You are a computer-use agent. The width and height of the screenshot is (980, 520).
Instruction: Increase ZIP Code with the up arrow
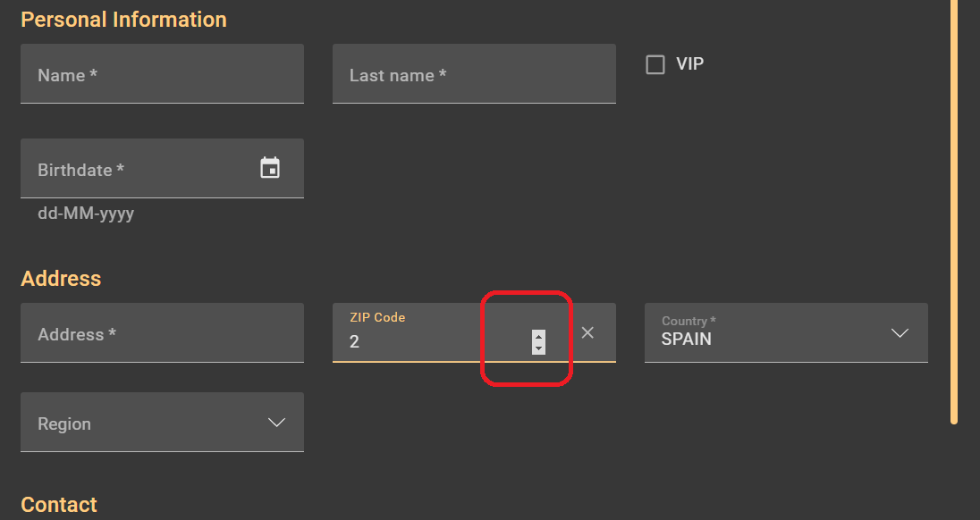point(538,336)
